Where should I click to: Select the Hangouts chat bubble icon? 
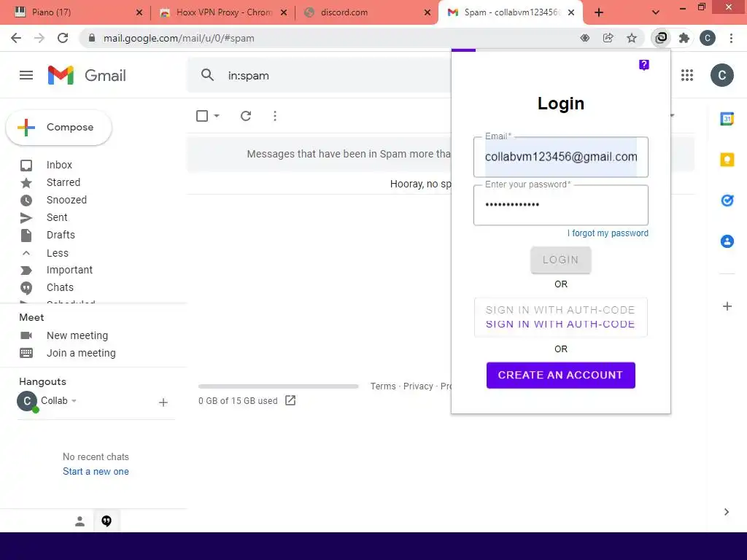pos(107,521)
